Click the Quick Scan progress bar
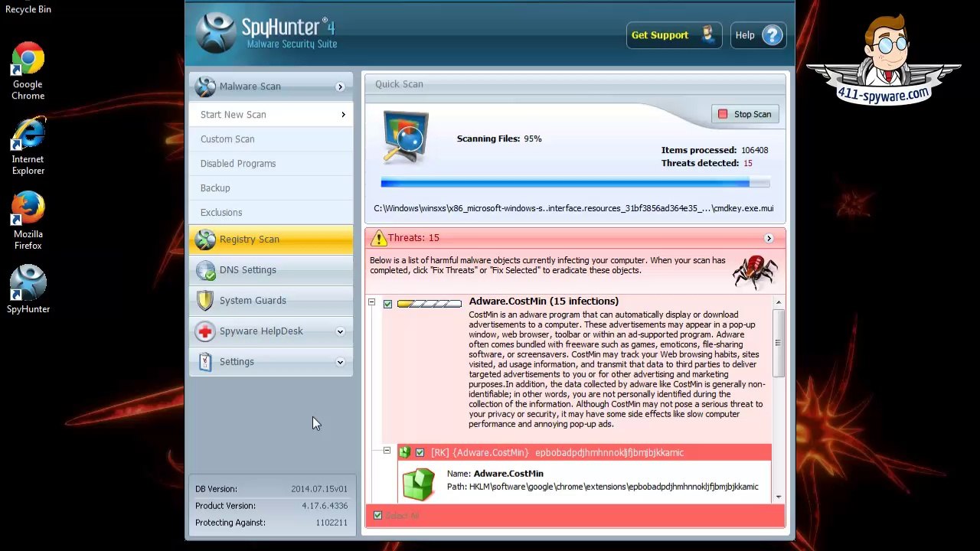This screenshot has height=551, width=980. point(575,183)
